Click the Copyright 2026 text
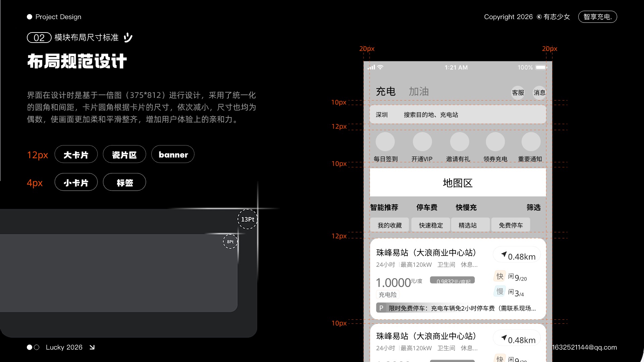This screenshot has height=362, width=644. [508, 17]
